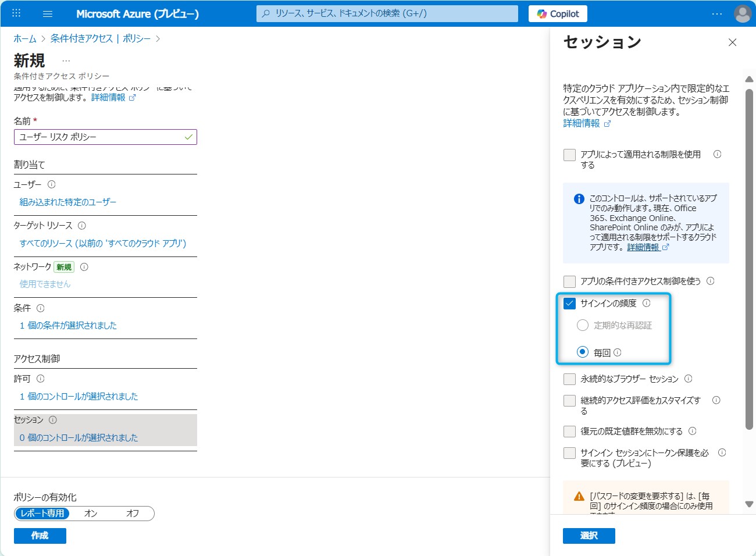This screenshot has width=756, height=556.
Task: Check 永続的なブラウザー セッション
Action: pyautogui.click(x=569, y=379)
